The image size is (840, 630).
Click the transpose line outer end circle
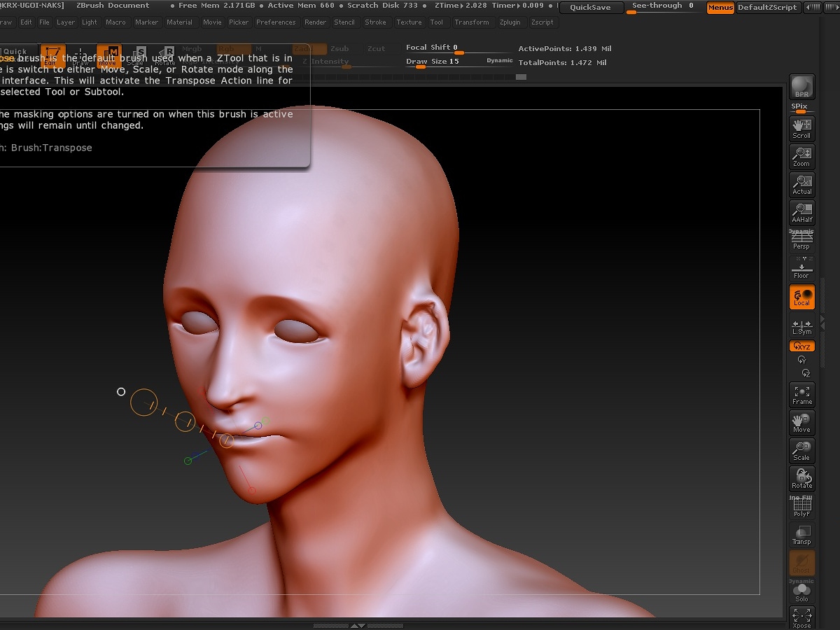tap(144, 402)
